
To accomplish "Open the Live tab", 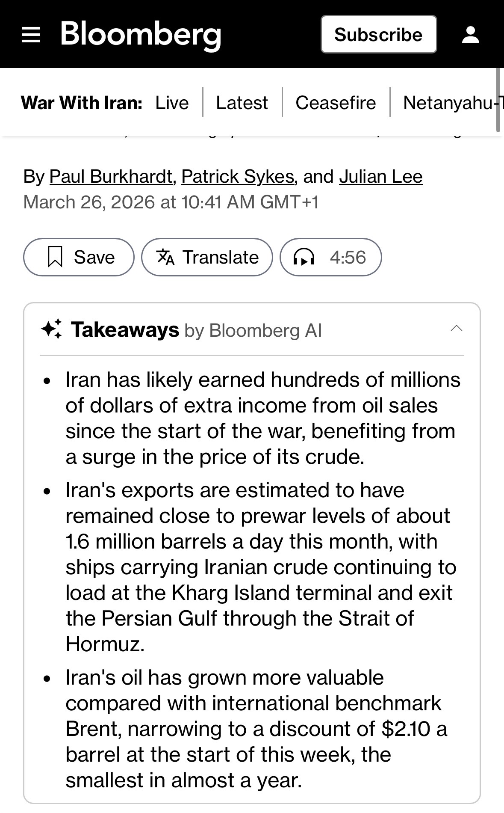I will 172,103.
